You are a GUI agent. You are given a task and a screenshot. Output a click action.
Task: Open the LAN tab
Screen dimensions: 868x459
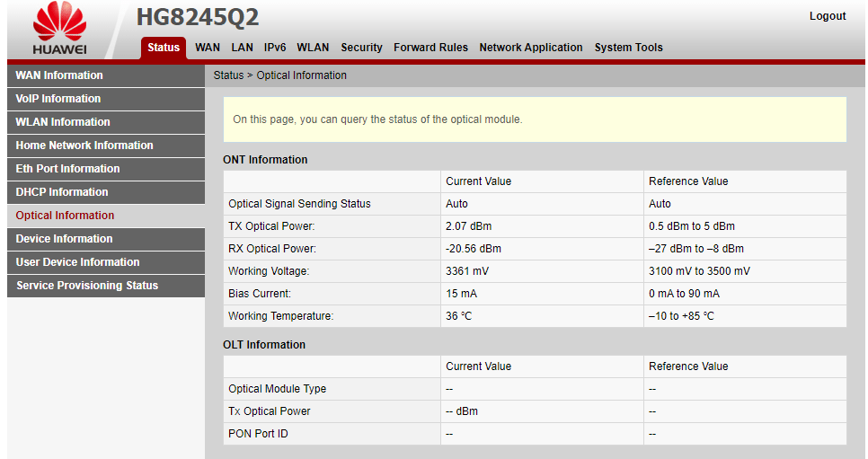pos(242,48)
